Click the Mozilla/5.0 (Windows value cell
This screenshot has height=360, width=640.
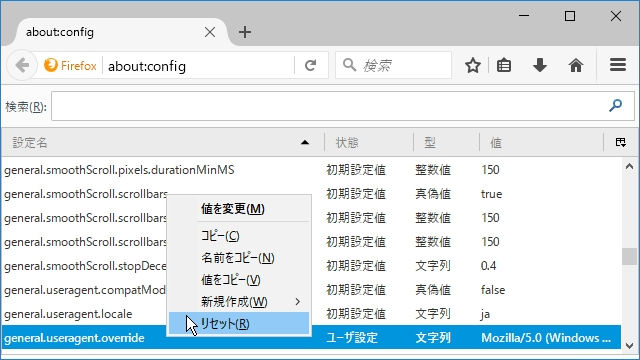[x=546, y=338]
